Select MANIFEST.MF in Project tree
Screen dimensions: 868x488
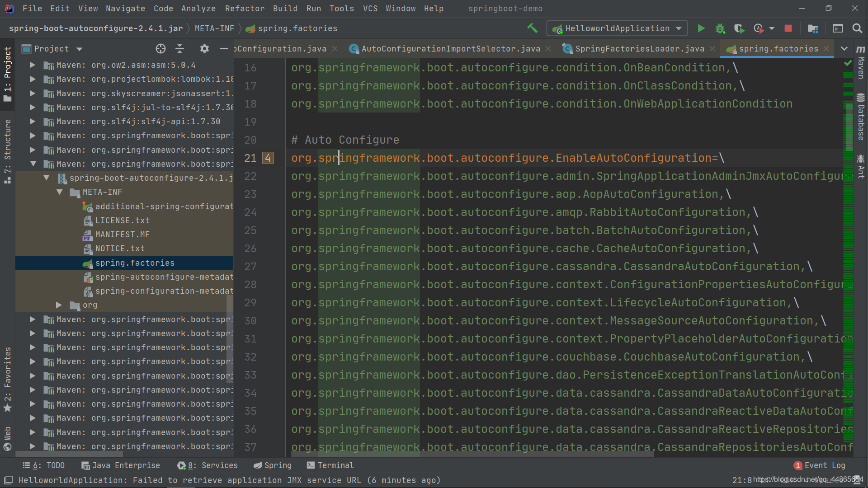[123, 235]
